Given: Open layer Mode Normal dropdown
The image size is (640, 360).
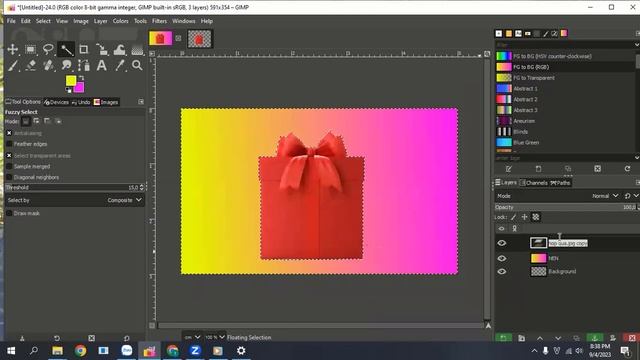Looking at the screenshot, I should (605, 196).
